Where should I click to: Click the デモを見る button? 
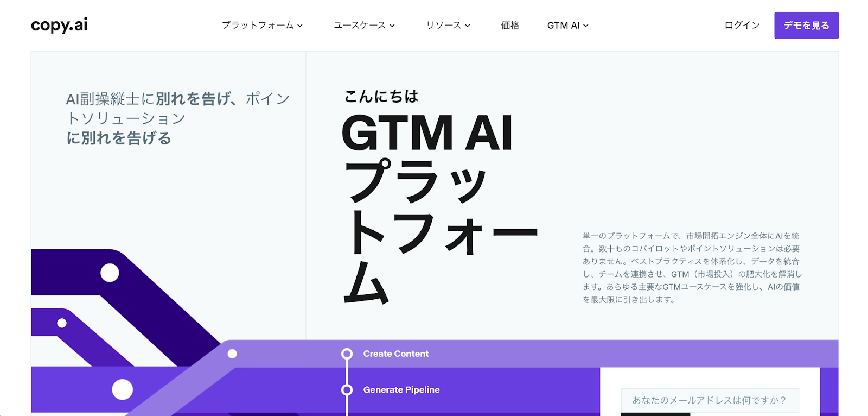tap(806, 26)
